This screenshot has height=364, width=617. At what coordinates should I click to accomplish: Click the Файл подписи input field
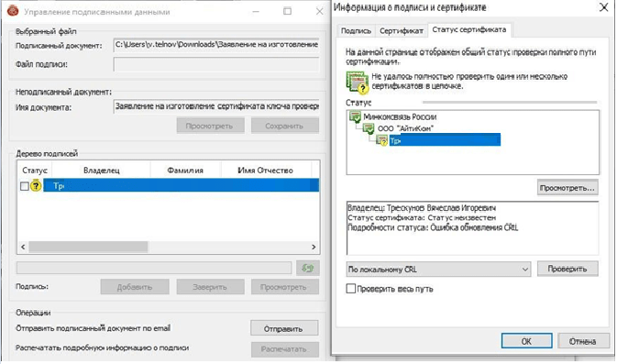(x=216, y=64)
